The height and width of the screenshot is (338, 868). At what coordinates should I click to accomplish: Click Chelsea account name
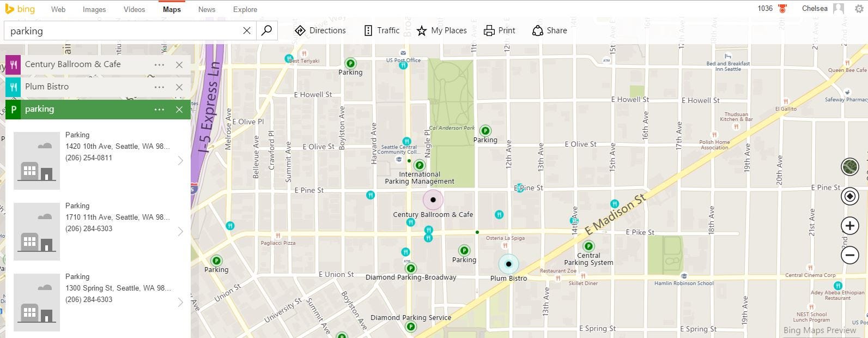click(815, 8)
